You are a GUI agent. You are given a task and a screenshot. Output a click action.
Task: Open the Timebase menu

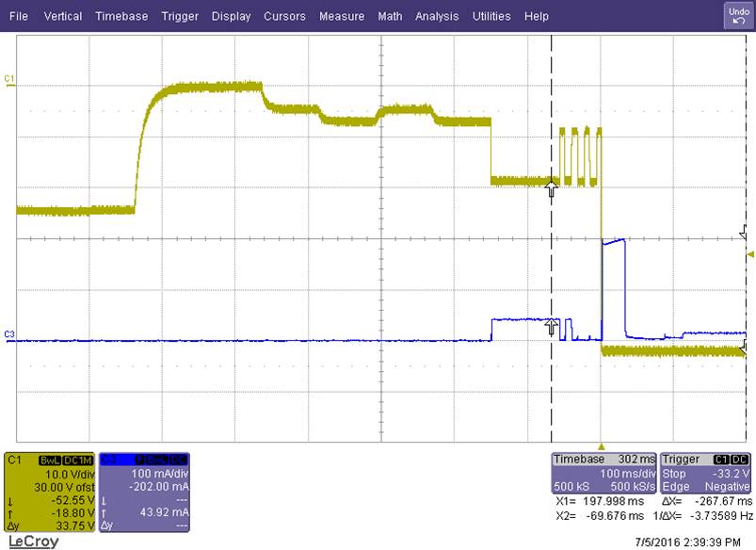(x=121, y=16)
